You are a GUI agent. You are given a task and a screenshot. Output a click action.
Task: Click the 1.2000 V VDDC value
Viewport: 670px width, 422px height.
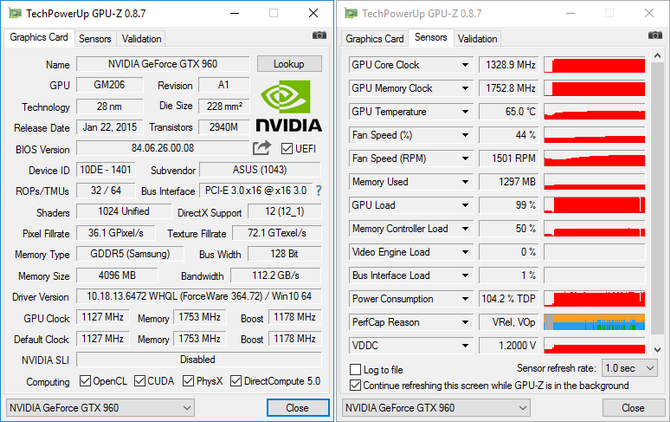(x=509, y=346)
